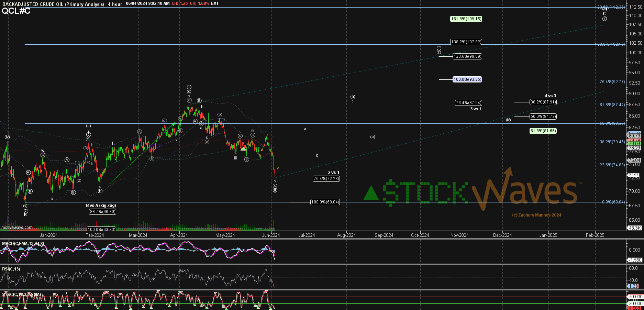Click the 76.4%(72.23) 2 vs 1 label
The height and width of the screenshot is (310, 644).
point(326,179)
